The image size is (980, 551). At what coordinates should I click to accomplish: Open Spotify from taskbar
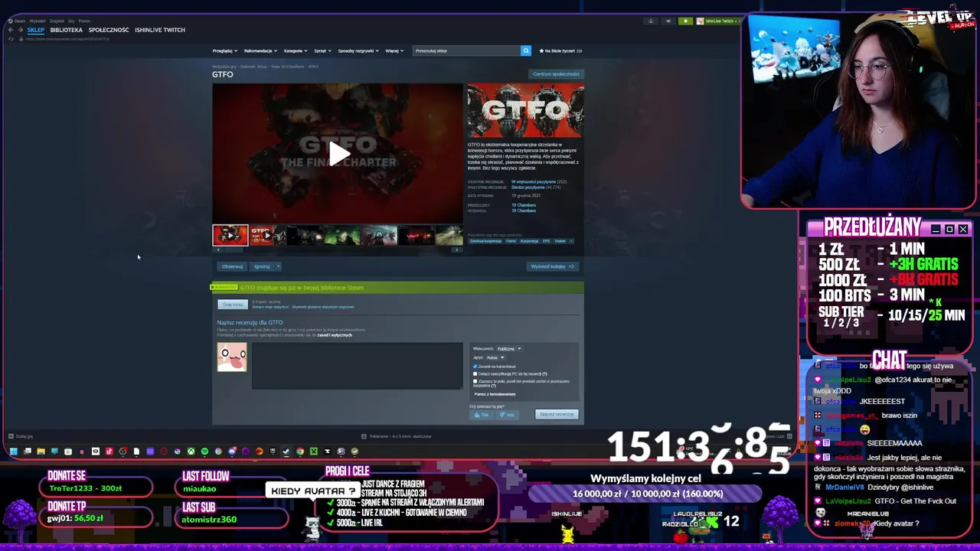pos(204,452)
